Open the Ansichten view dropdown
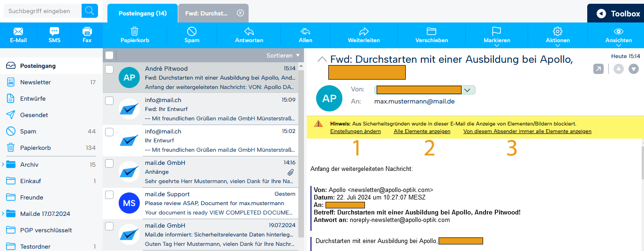644x251 pixels. (619, 36)
